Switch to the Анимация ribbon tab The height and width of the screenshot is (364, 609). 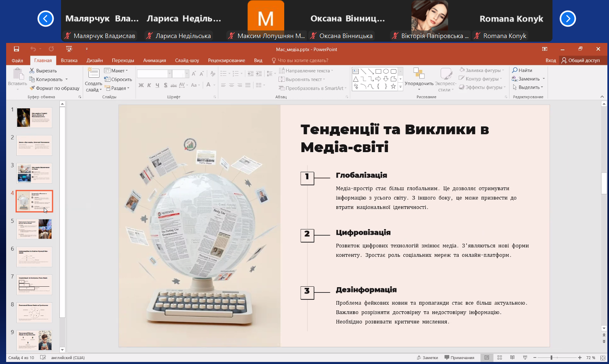point(154,61)
